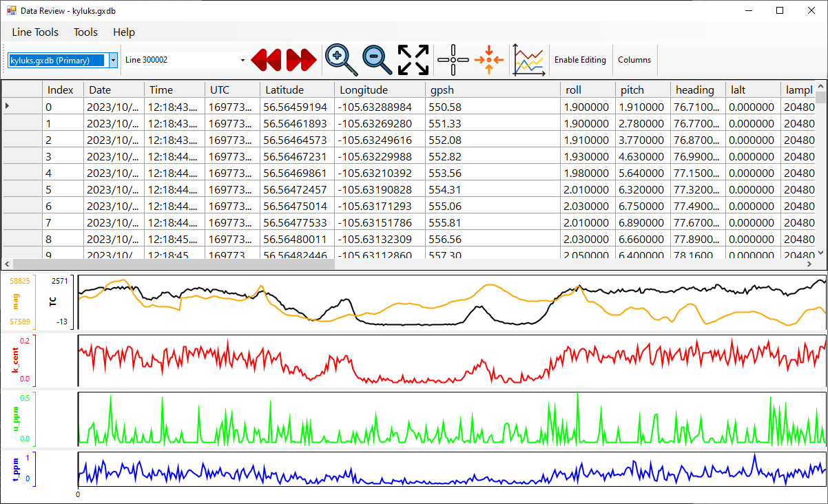Open the Help menu
The height and width of the screenshot is (504, 828).
tap(124, 32)
